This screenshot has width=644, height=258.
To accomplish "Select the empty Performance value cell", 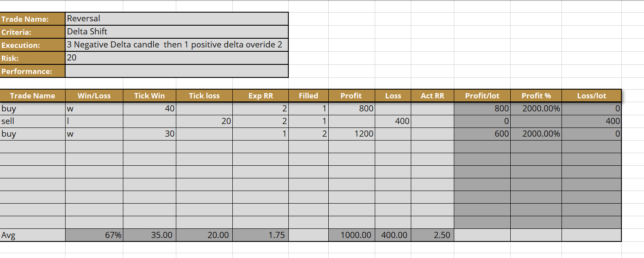I will pyautogui.click(x=176, y=71).
